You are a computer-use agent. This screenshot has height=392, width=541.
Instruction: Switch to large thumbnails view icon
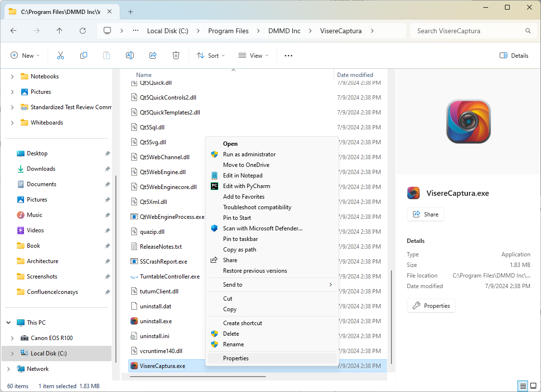pyautogui.click(x=533, y=386)
